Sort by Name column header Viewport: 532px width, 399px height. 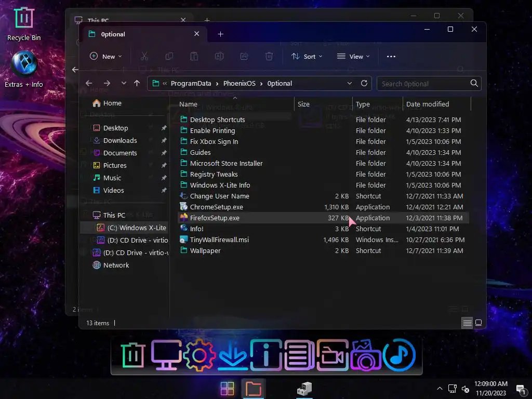(236, 104)
